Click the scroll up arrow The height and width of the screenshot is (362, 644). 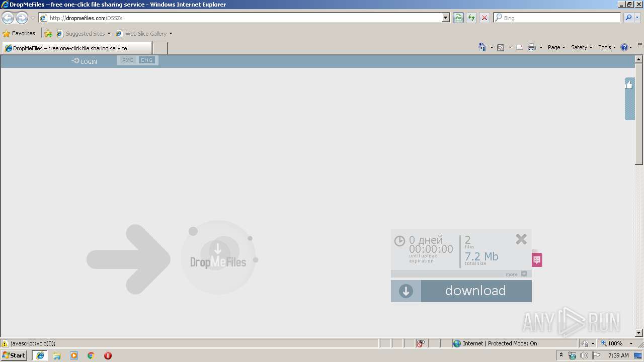(639, 59)
